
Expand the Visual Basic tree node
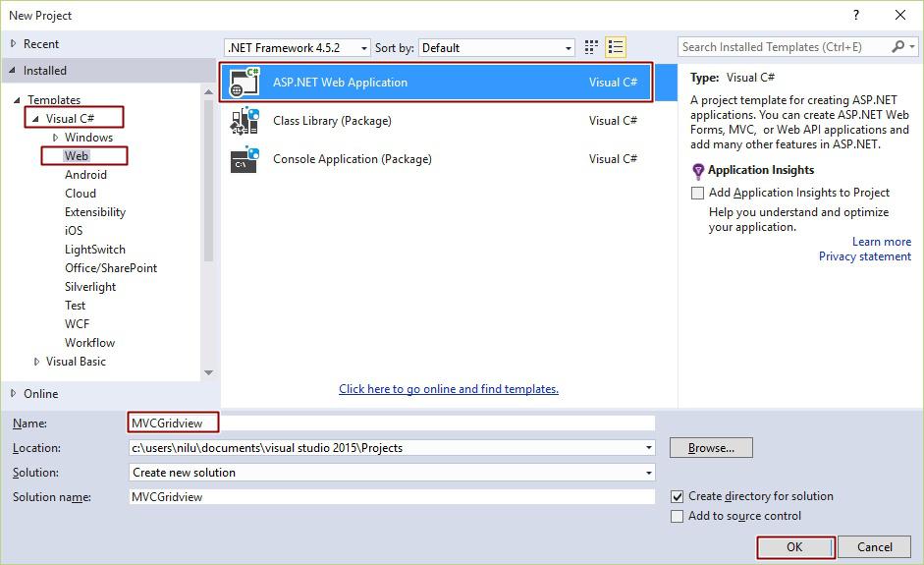pyautogui.click(x=36, y=362)
